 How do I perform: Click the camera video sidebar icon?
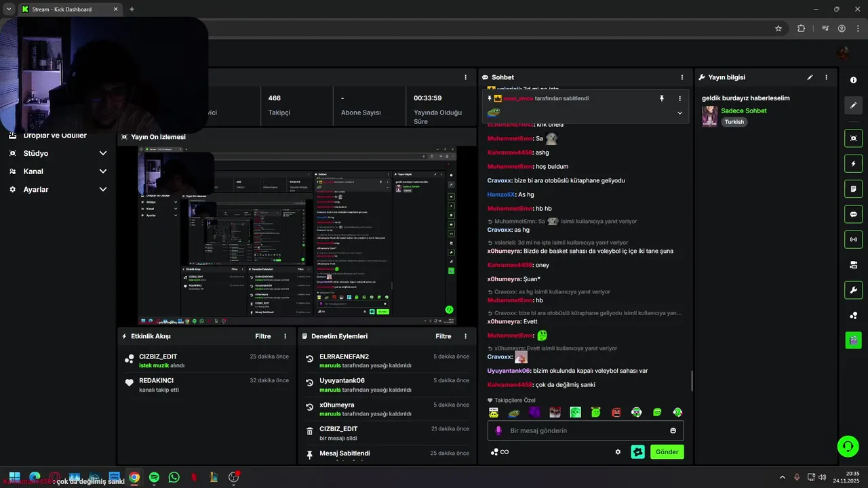[853, 265]
